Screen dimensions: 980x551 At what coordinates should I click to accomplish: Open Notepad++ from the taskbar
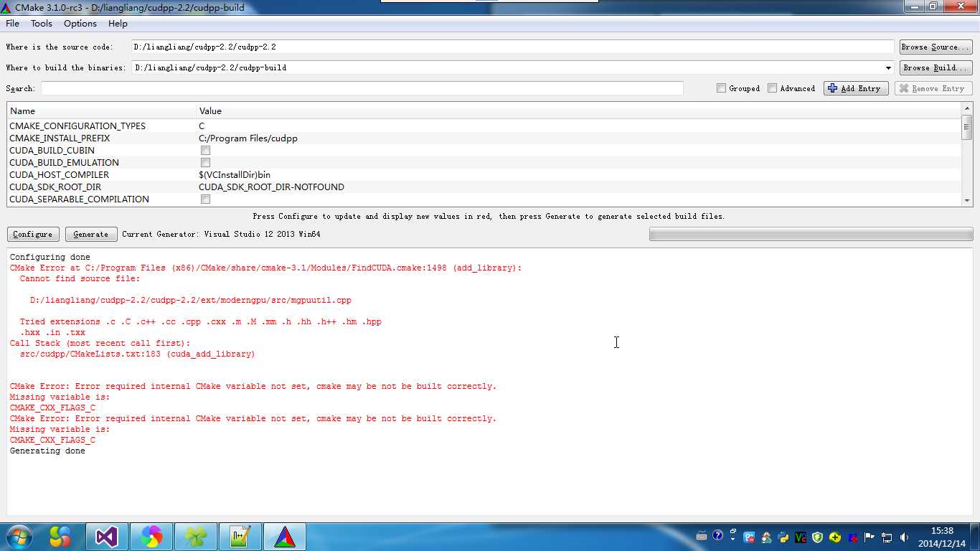[x=240, y=537]
